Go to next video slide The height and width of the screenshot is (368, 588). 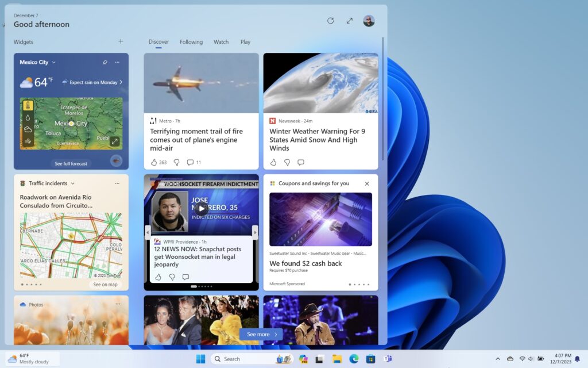point(255,232)
